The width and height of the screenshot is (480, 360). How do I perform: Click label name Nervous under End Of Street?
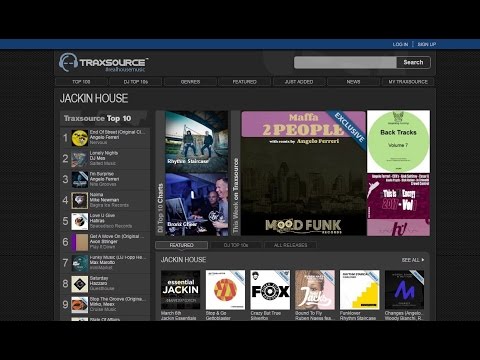98,142
